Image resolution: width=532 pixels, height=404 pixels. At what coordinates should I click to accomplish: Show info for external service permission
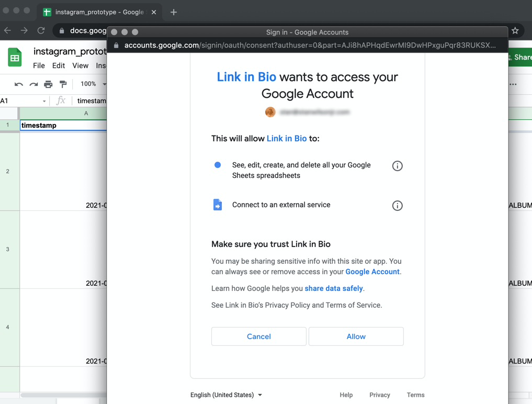[x=397, y=206]
